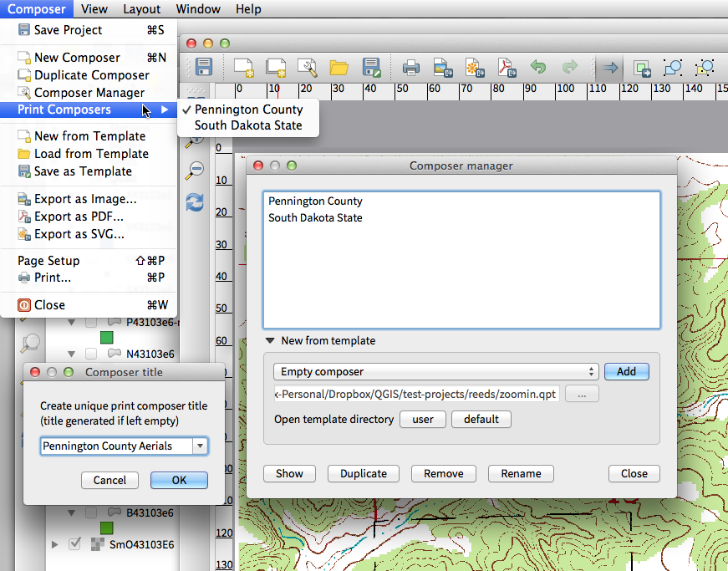Image resolution: width=728 pixels, height=571 pixels.
Task: Export as PDF using the toolbar icon
Action: [x=507, y=68]
